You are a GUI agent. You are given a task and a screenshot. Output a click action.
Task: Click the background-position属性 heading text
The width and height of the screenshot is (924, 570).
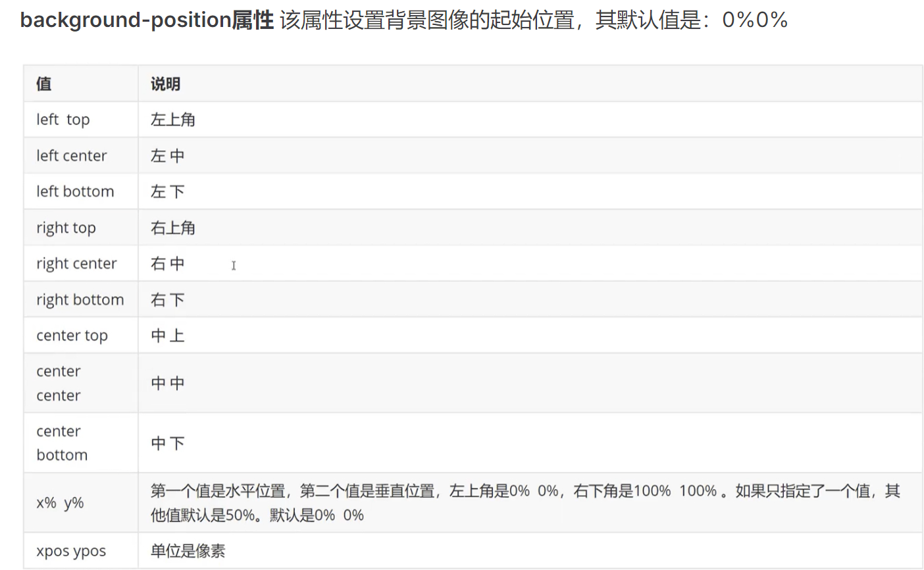tap(147, 20)
